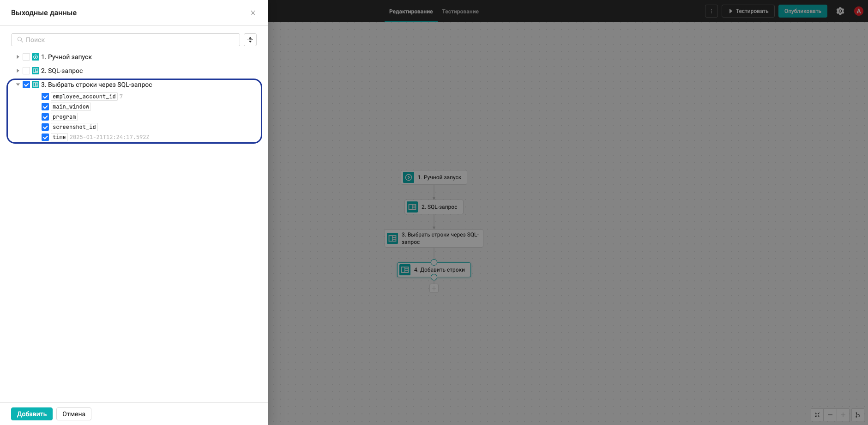
Task: Expand the '2. SQL-запрос' tree node
Action: coord(18,71)
